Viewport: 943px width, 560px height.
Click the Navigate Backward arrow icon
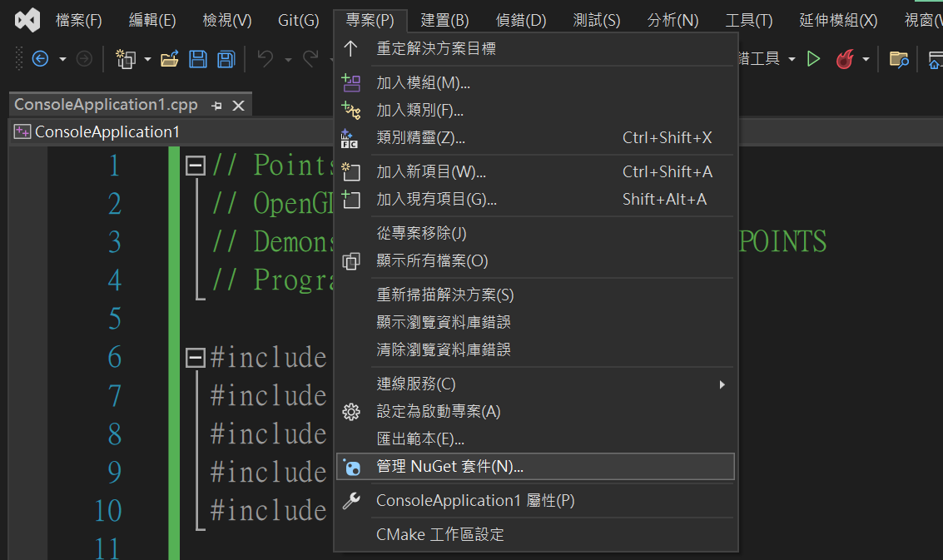pos(40,59)
